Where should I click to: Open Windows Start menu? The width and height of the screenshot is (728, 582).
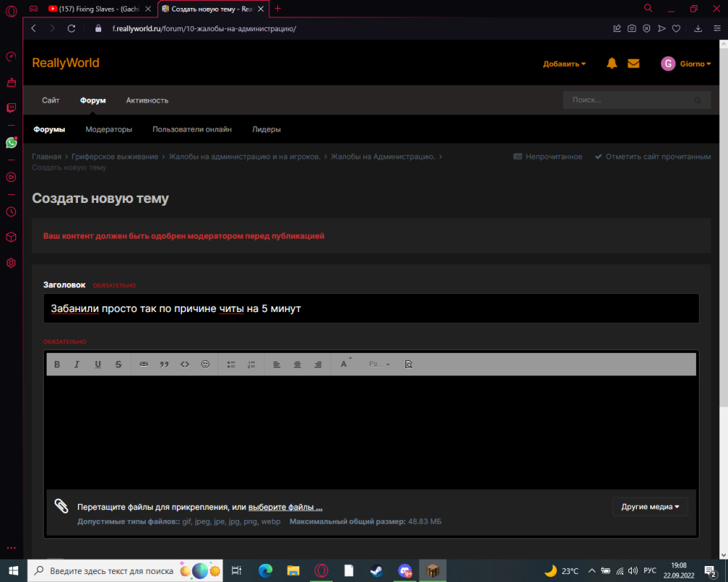[13, 570]
